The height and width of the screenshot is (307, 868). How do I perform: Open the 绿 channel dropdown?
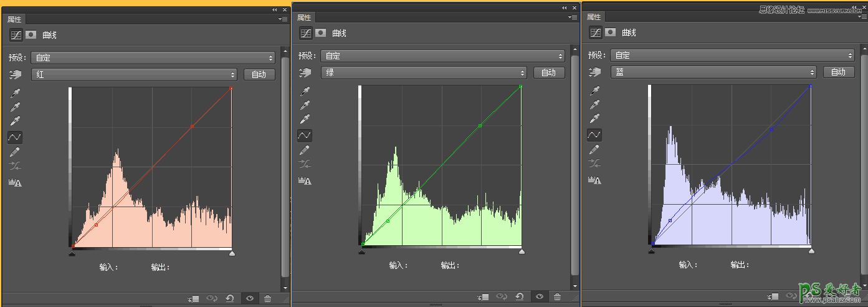coord(424,73)
